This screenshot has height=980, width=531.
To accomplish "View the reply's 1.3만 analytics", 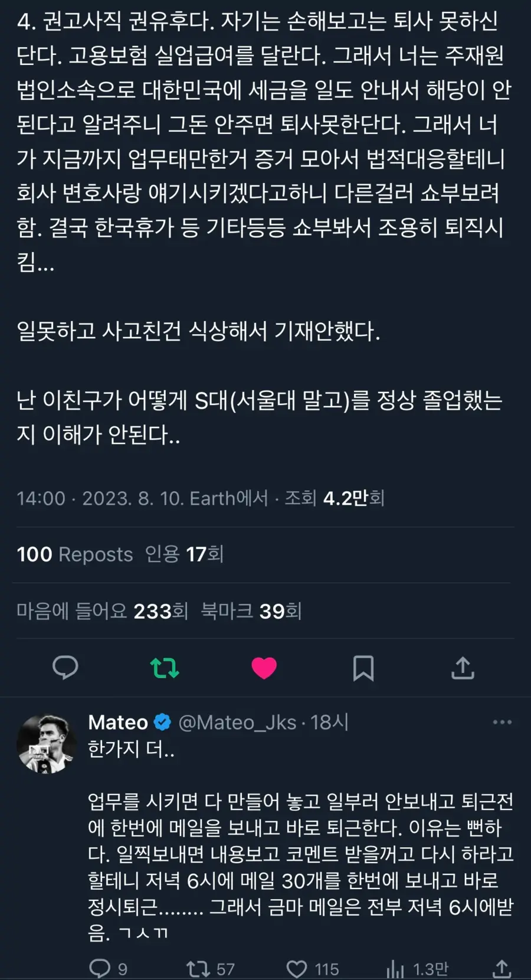I will pyautogui.click(x=395, y=969).
